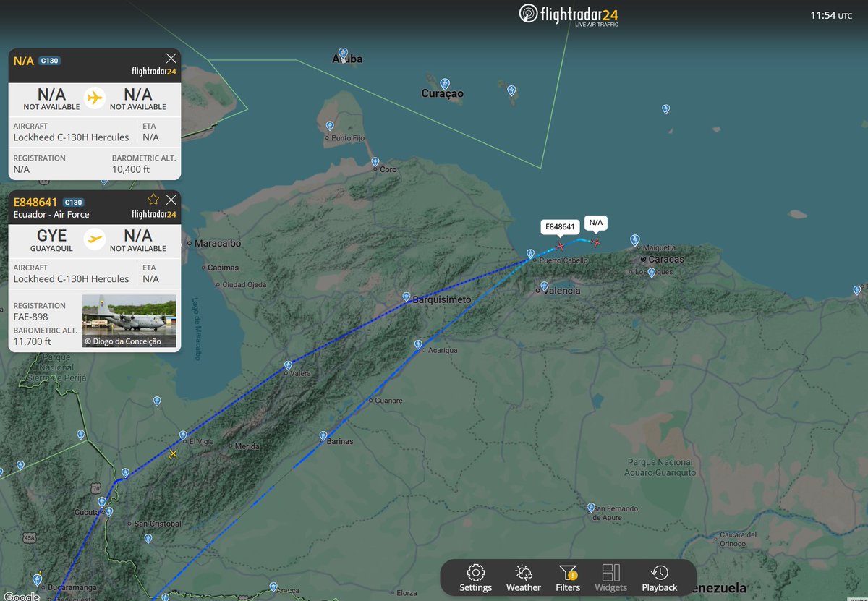The image size is (868, 601).
Task: Select the airport pin at El Vigia
Action: pos(184,434)
